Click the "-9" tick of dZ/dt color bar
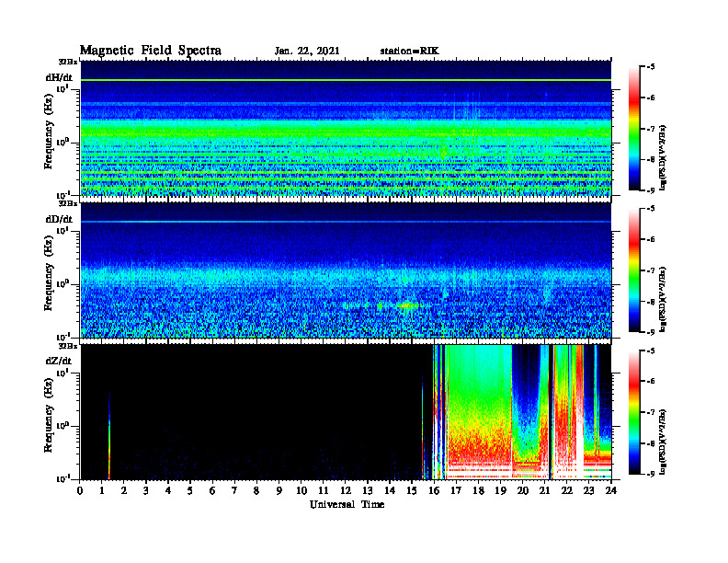Screen dimensions: 728x563 point(651,475)
